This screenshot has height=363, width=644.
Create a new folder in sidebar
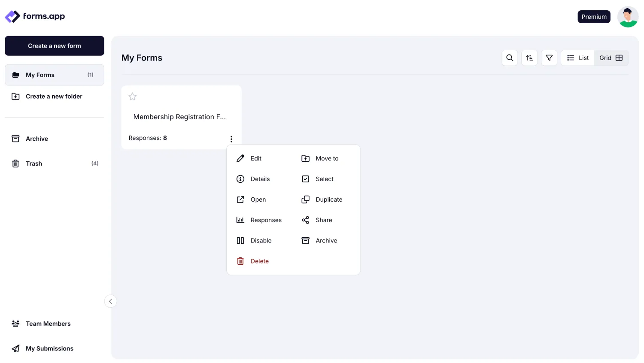coord(54,97)
